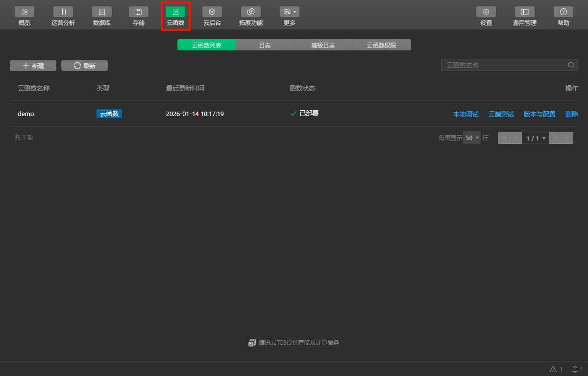Open the 设置 settings gear icon
This screenshot has width=588, height=376.
click(x=486, y=12)
